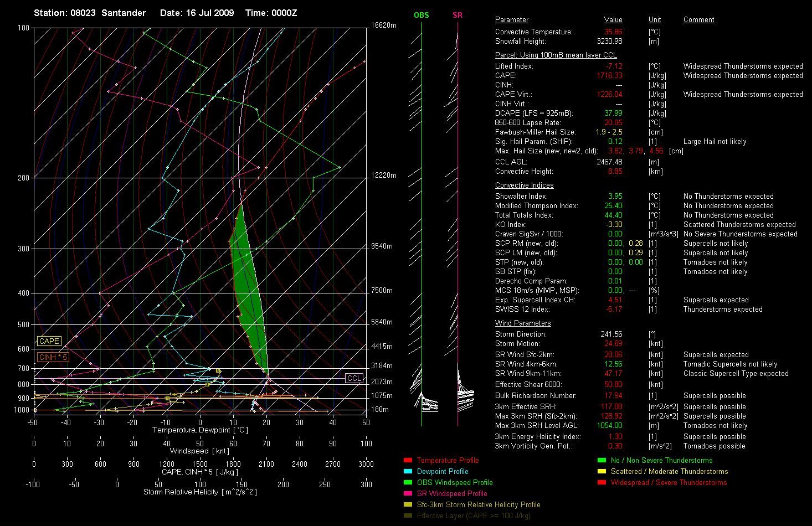Click the Parcel: Using 100mB mean layer CCL heading
The height and width of the screenshot is (526, 812).
pos(556,55)
